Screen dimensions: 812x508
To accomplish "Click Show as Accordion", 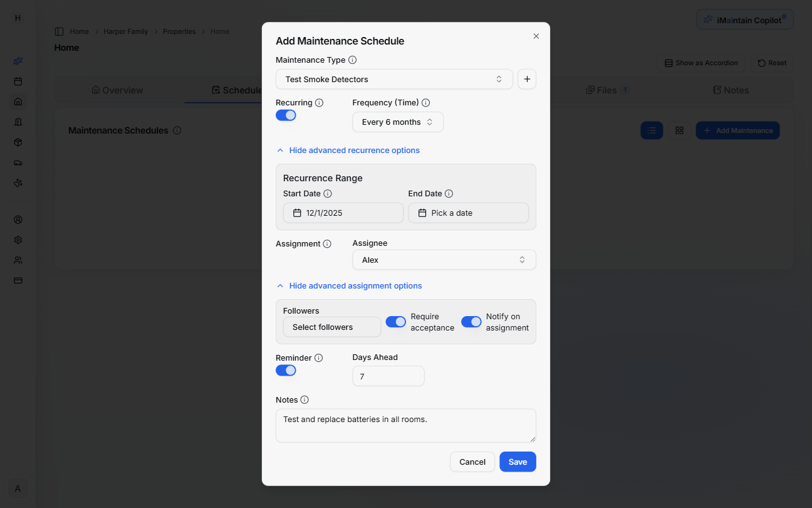I will [701, 63].
